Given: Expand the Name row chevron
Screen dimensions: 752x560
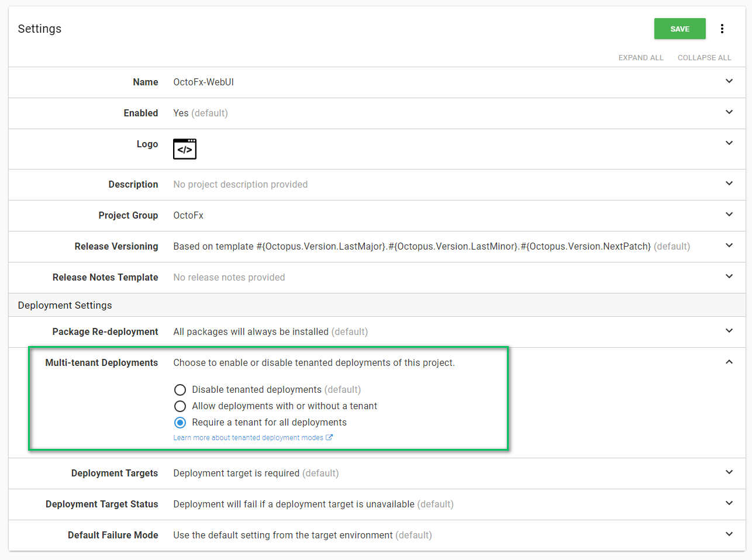Looking at the screenshot, I should (729, 82).
